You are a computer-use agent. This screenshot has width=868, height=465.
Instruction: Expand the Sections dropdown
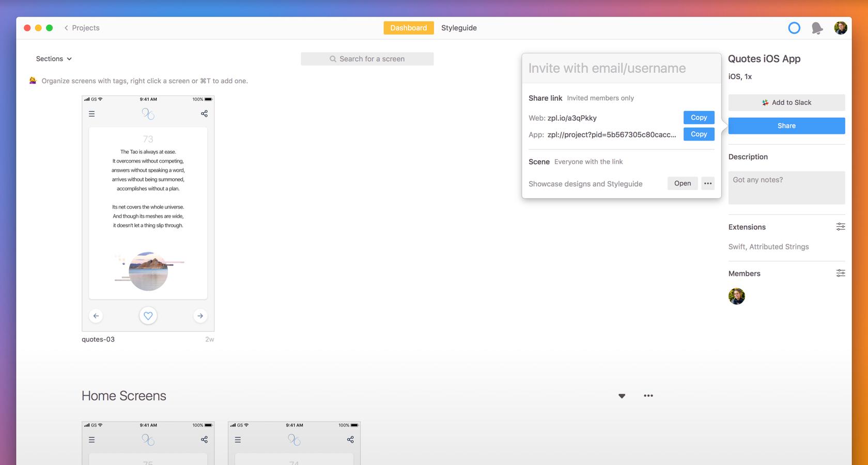point(53,58)
